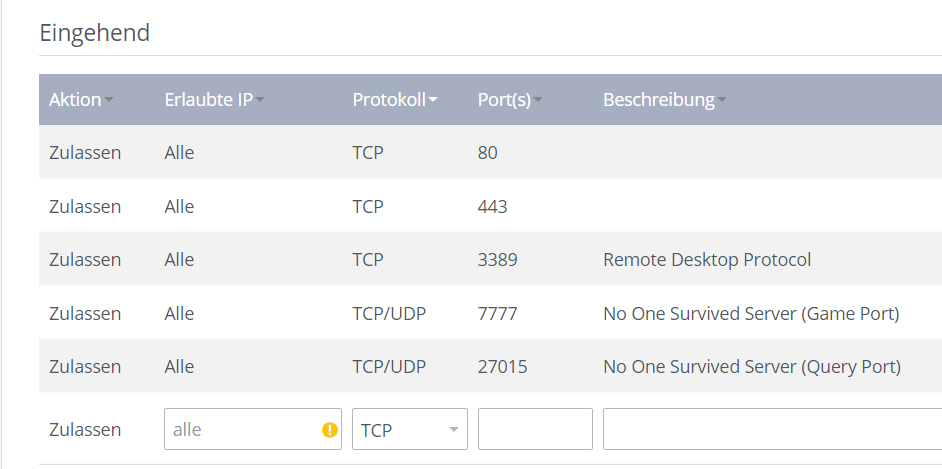Image resolution: width=942 pixels, height=469 pixels.
Task: Click the dropdown arrow in protocol selector
Action: pos(454,429)
